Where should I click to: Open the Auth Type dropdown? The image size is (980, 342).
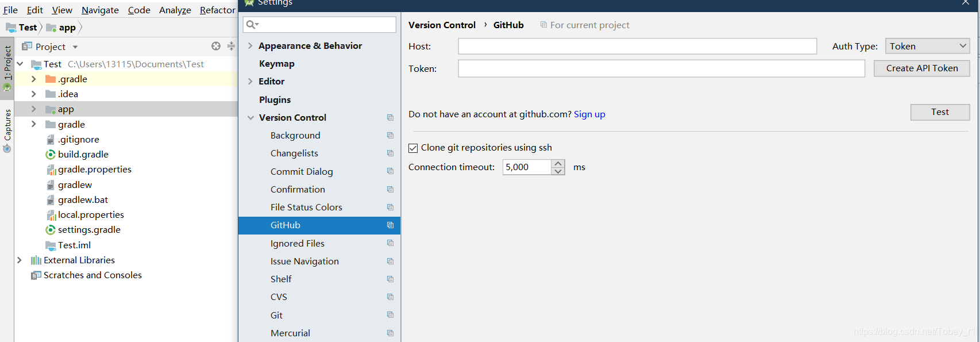pyautogui.click(x=927, y=46)
